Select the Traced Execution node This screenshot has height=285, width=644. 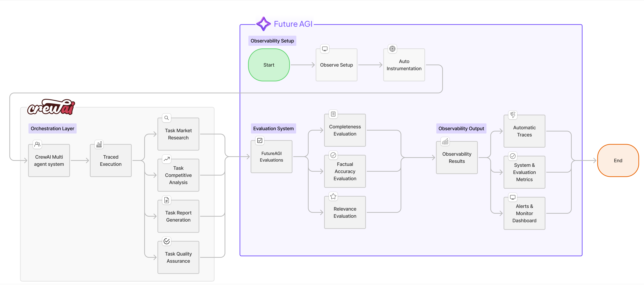click(x=111, y=161)
